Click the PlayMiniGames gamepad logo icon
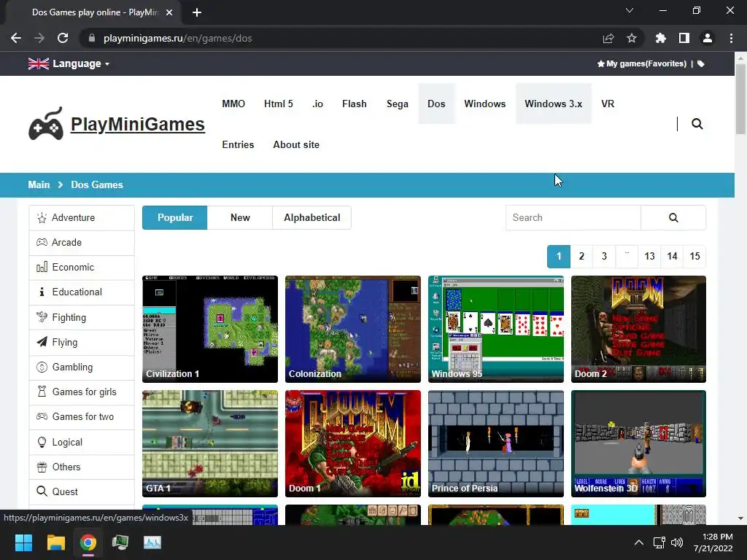 coord(46,124)
